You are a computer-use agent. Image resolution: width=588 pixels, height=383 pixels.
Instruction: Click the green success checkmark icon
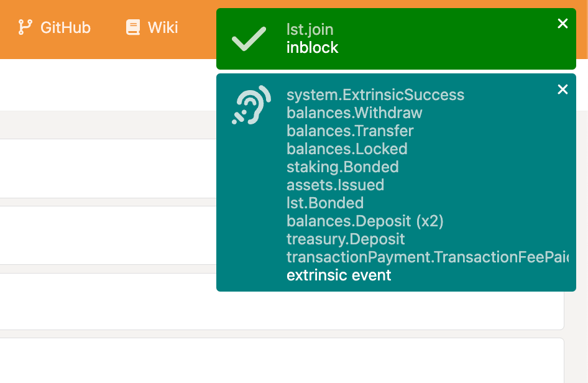tap(248, 39)
